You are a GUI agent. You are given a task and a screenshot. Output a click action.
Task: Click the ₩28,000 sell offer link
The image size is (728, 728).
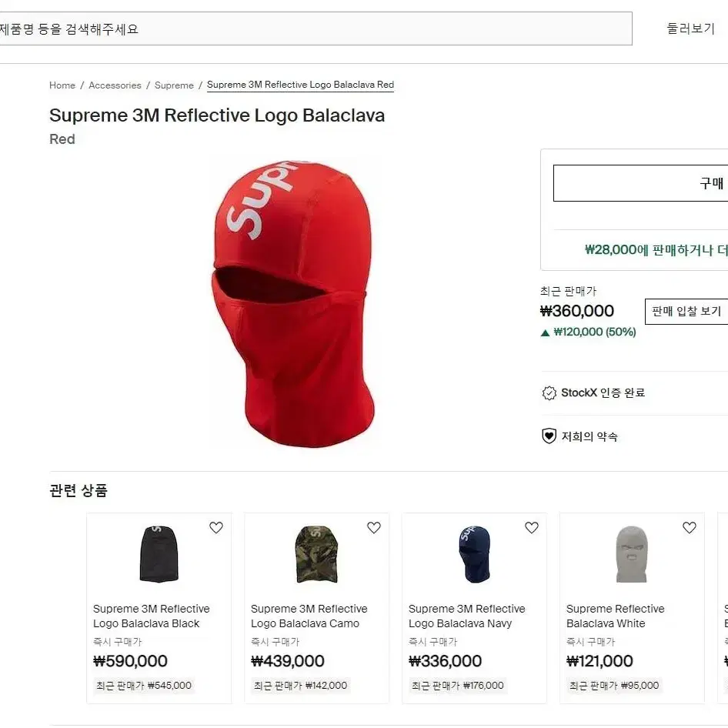click(656, 250)
